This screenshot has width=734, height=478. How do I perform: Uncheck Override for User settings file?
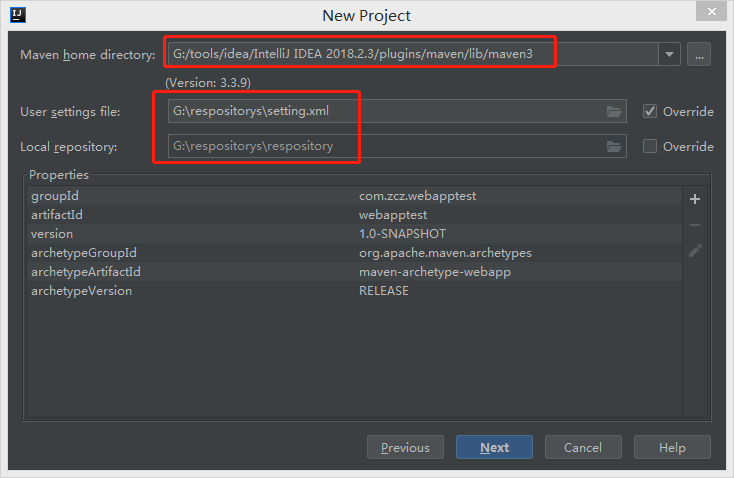click(x=650, y=111)
